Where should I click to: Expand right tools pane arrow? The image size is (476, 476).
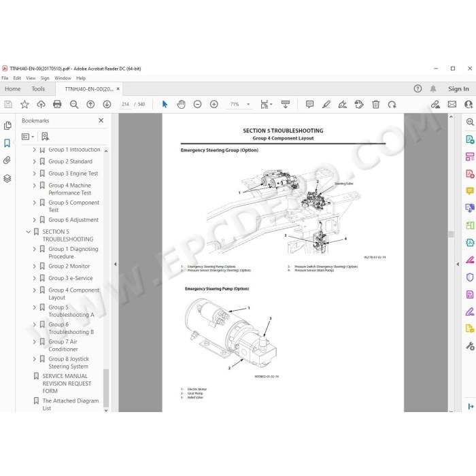click(458, 264)
